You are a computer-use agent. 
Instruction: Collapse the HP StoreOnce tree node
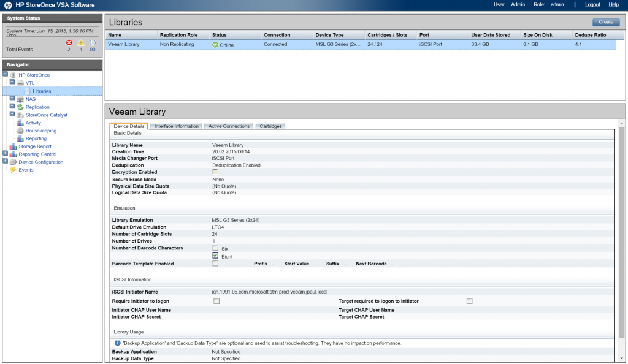5,74
